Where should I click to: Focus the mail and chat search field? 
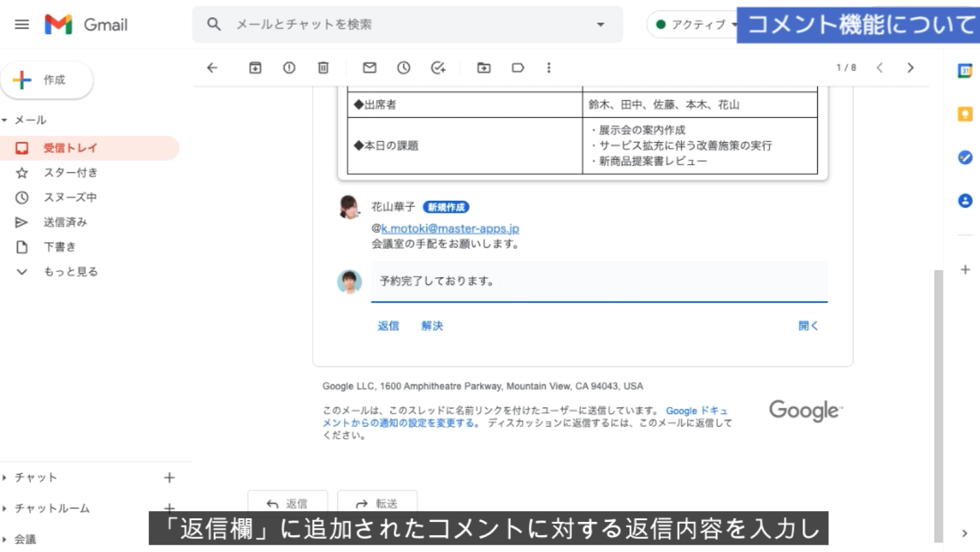coord(409,24)
